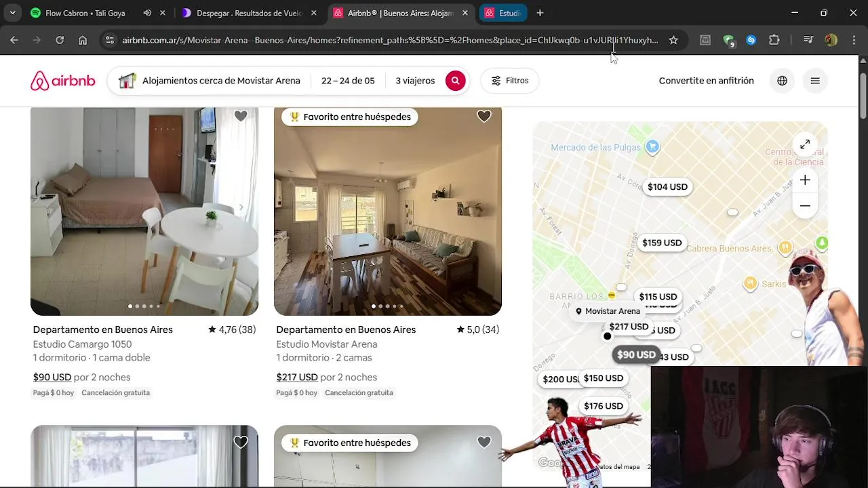Toggle heart on bottom-left listing card
Screen dimensions: 868x488
(241, 443)
